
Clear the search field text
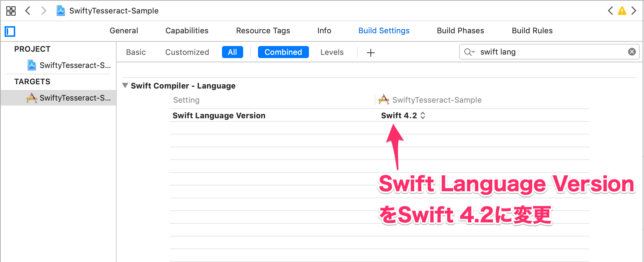[632, 52]
